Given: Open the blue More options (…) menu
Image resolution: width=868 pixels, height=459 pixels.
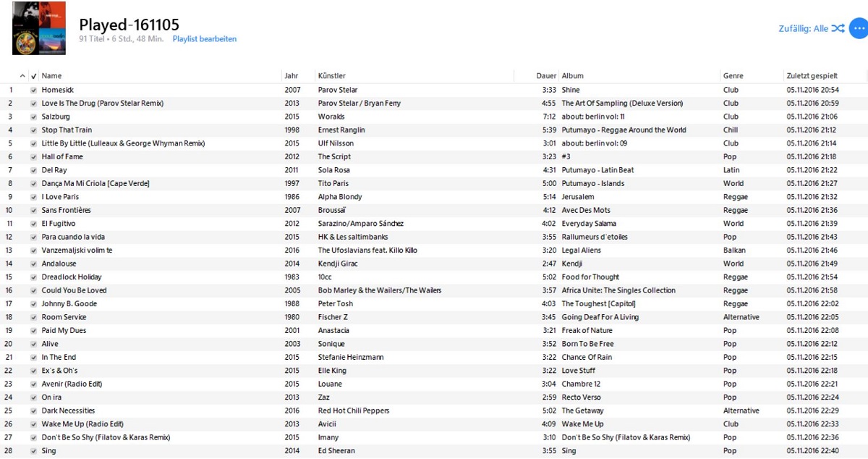Looking at the screenshot, I should point(859,28).
